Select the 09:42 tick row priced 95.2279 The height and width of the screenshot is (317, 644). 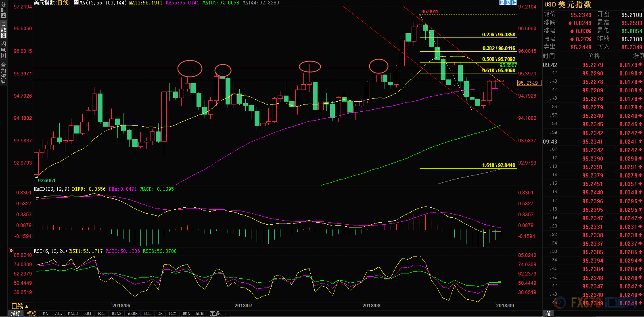pyautogui.click(x=593, y=65)
